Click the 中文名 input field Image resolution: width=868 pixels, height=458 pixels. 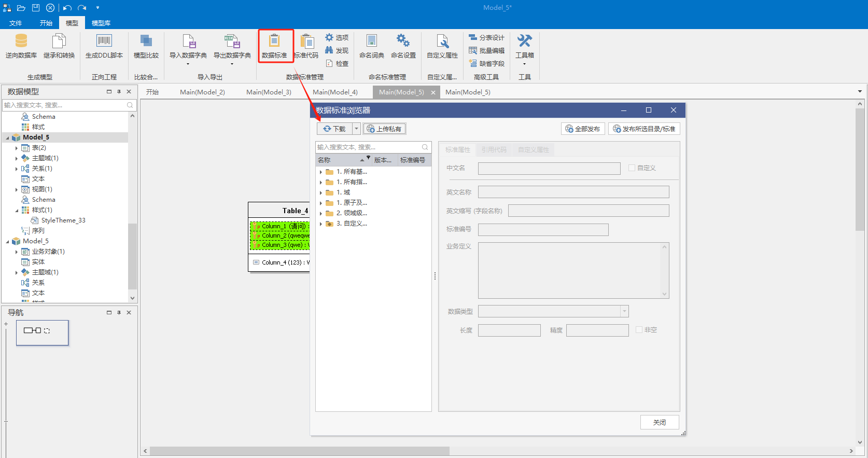549,168
